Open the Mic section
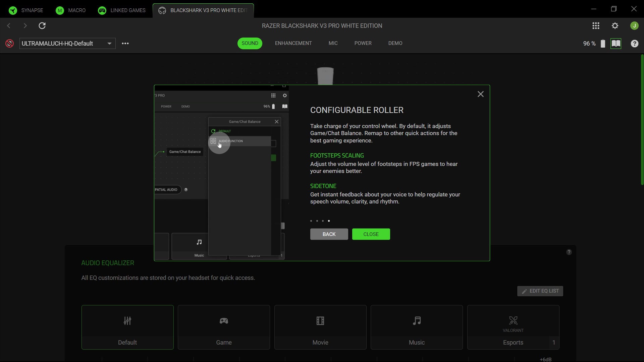644x362 pixels. click(x=333, y=43)
